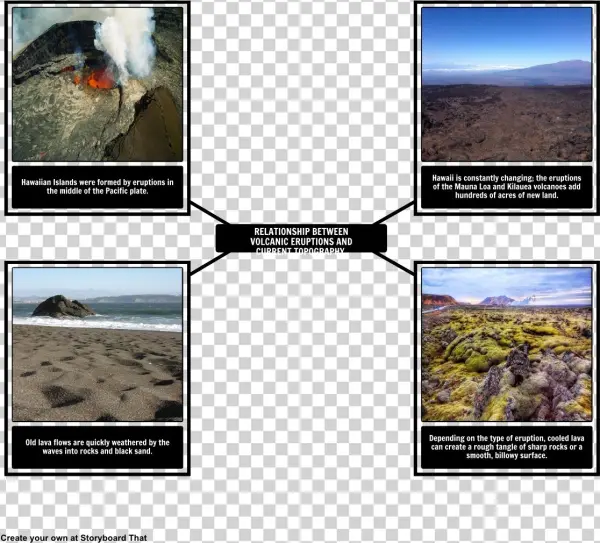The height and width of the screenshot is (543, 600).
Task: Select the large rock in the ocean
Action: tap(62, 307)
